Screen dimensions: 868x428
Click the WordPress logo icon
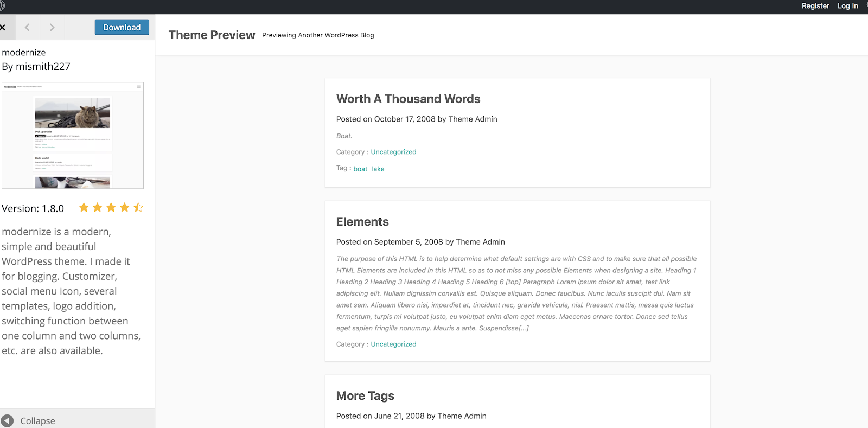[x=2, y=6]
